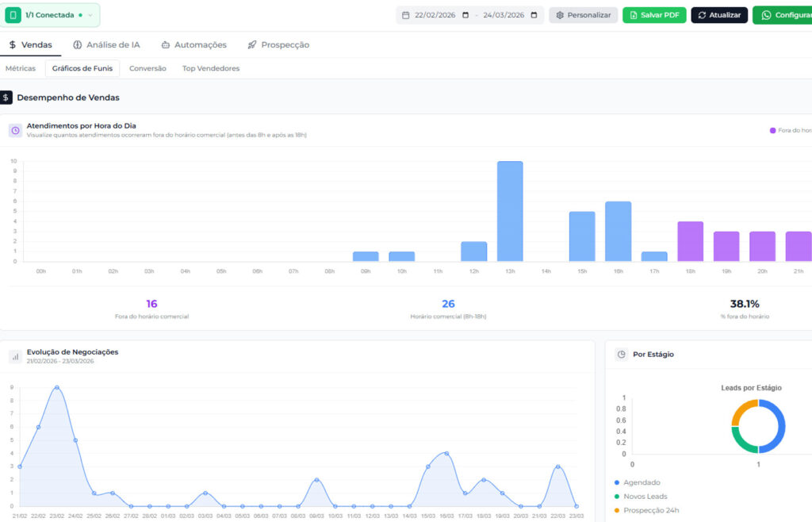Screen dimensions: 812x522
Task: Click the purple Fora do horário legend swatch
Action: click(x=772, y=130)
